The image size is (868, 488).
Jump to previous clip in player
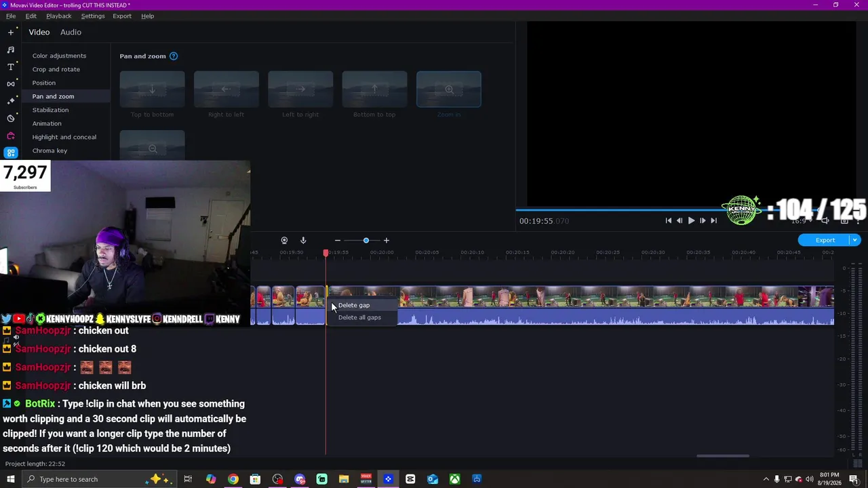(x=669, y=220)
